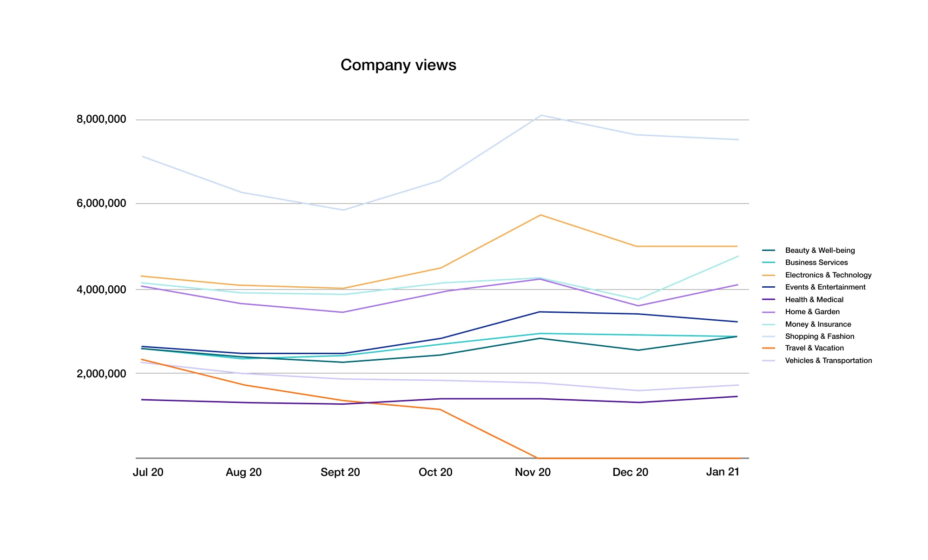Click the Vehicles & Transportation legend label
The height and width of the screenshot is (560, 928).
(828, 361)
